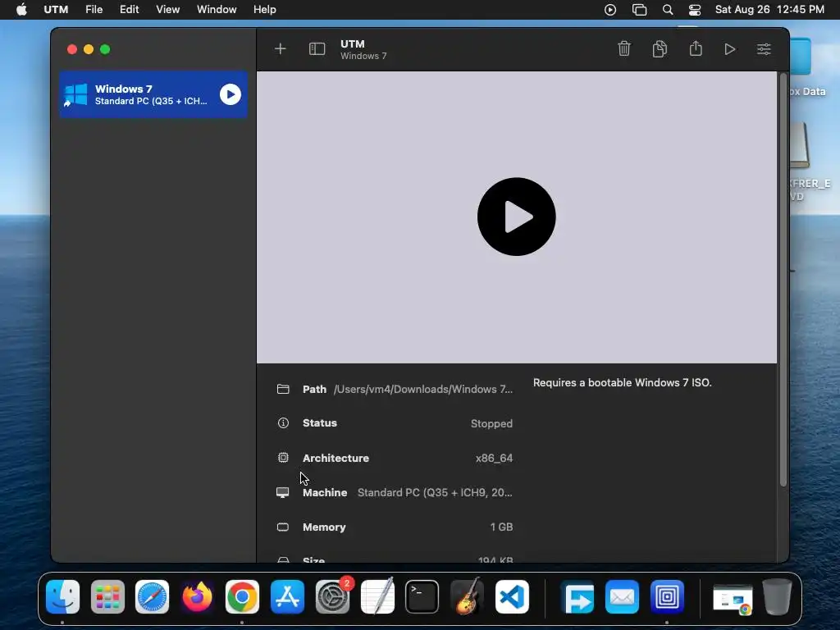Share the Windows 7 VM

(x=696, y=48)
